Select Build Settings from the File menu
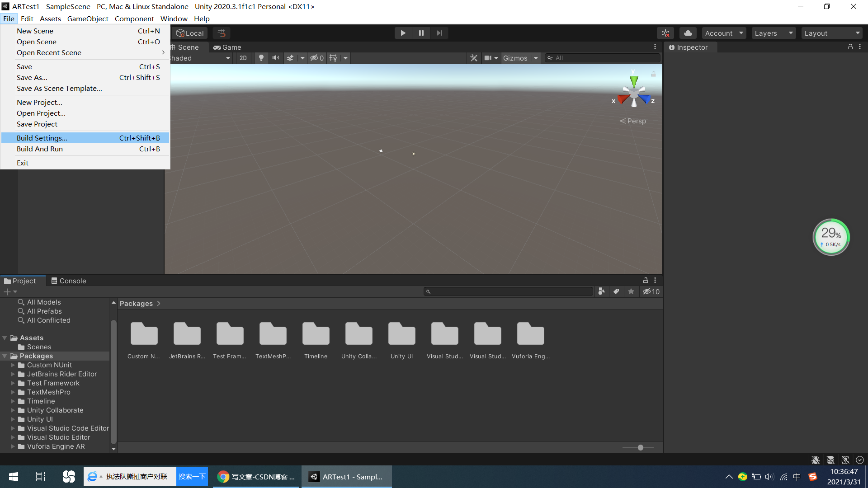 [x=42, y=138]
